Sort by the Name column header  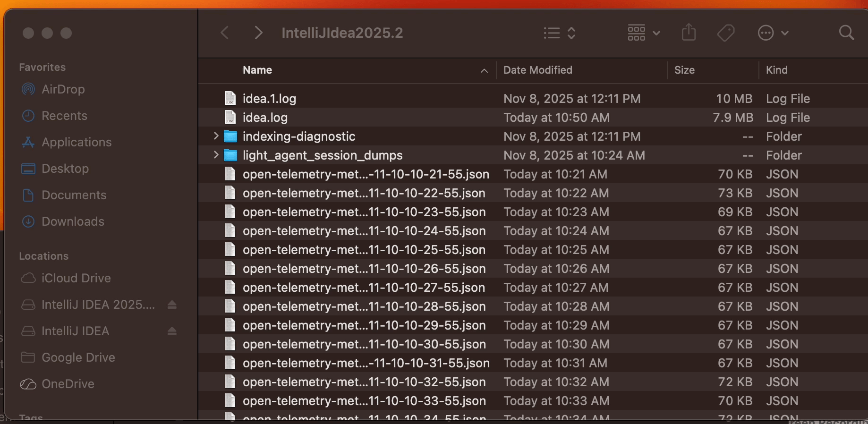click(x=257, y=70)
